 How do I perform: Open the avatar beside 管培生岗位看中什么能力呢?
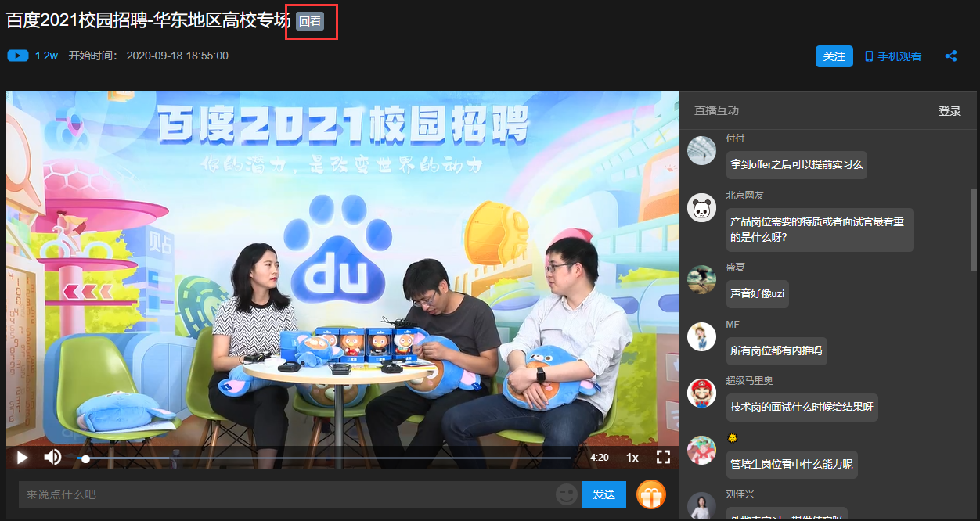coord(701,451)
